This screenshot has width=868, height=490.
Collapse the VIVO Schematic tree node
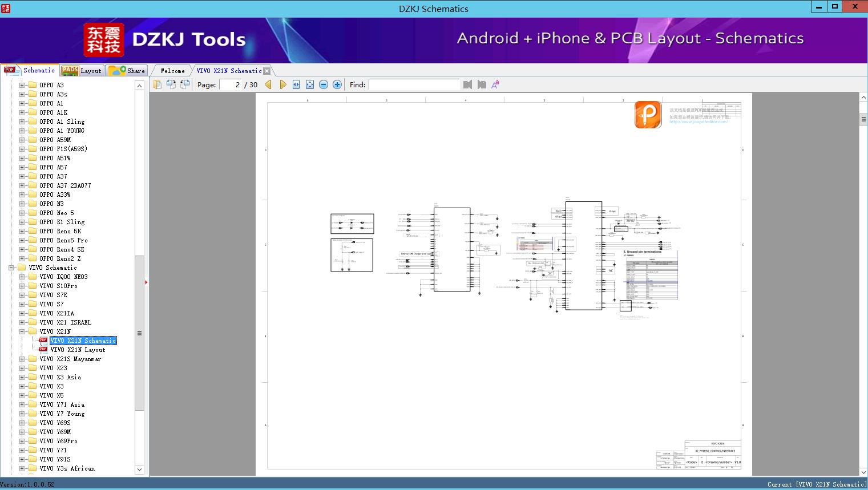(11, 268)
